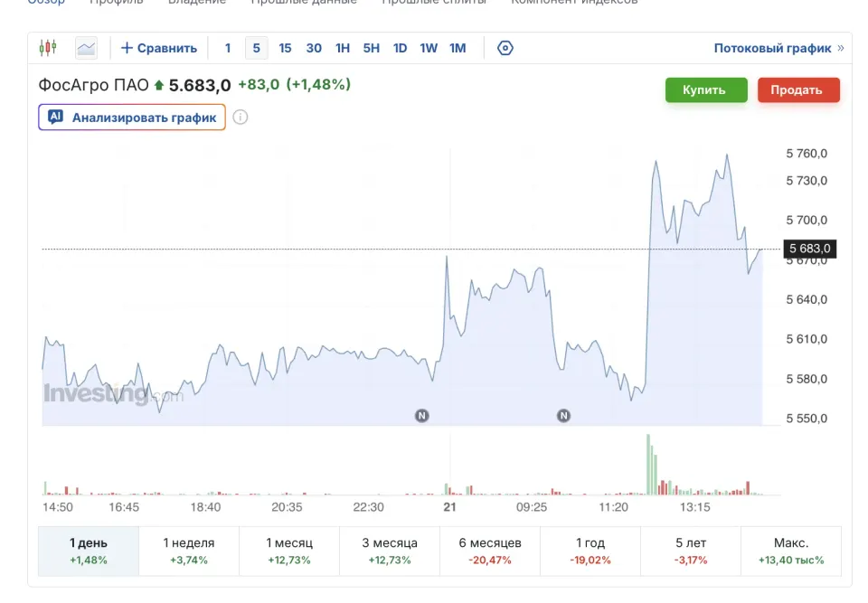Screen dimensions: 868x603
Task: Click Анализировать график AI button
Action: [132, 118]
